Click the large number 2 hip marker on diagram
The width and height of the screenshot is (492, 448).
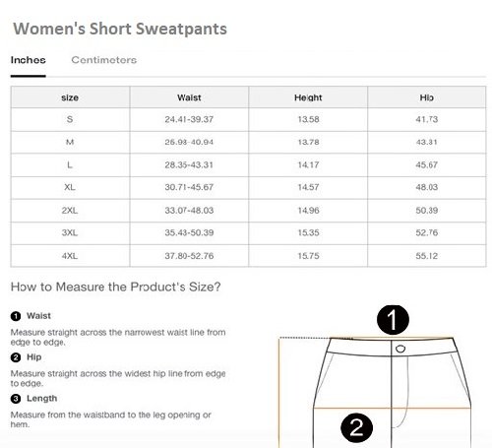point(356,427)
